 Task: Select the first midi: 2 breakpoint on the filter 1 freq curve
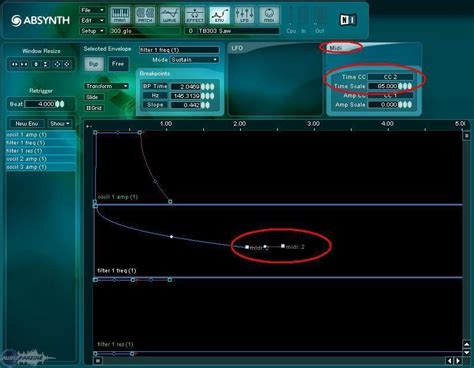click(x=247, y=247)
